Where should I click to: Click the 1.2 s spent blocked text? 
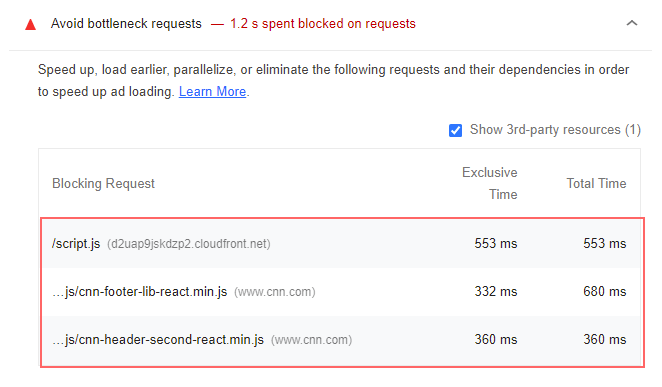coord(323,24)
